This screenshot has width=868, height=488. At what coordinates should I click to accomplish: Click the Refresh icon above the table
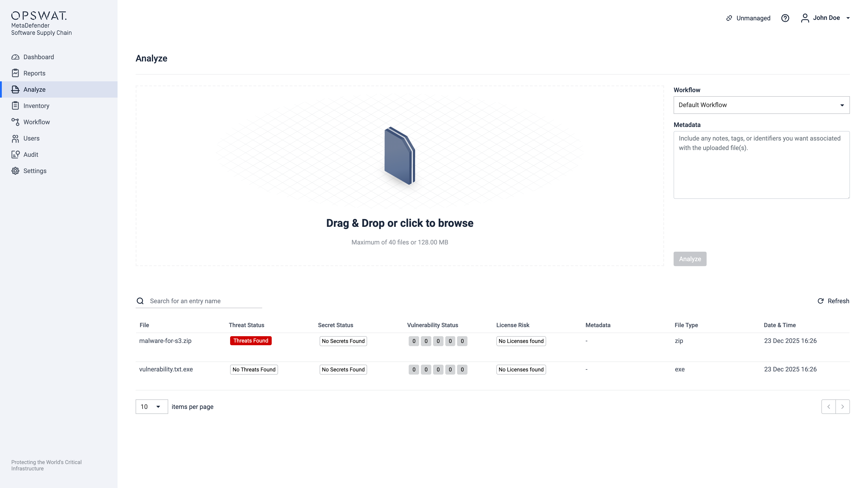point(821,301)
